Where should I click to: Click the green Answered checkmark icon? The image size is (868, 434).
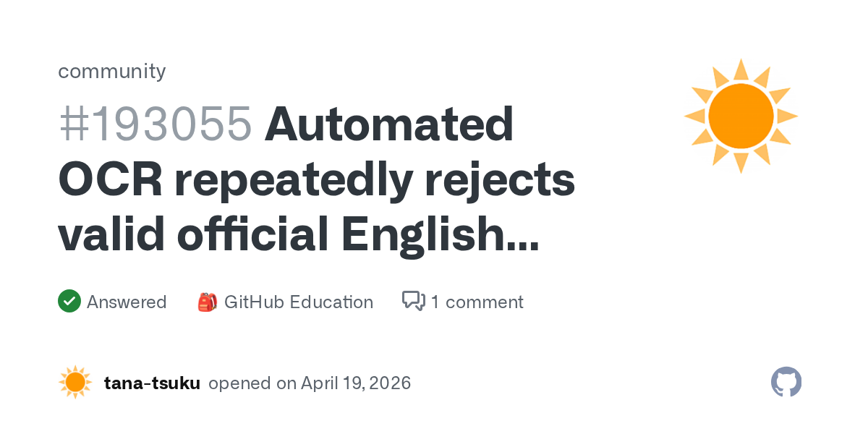pos(69,301)
